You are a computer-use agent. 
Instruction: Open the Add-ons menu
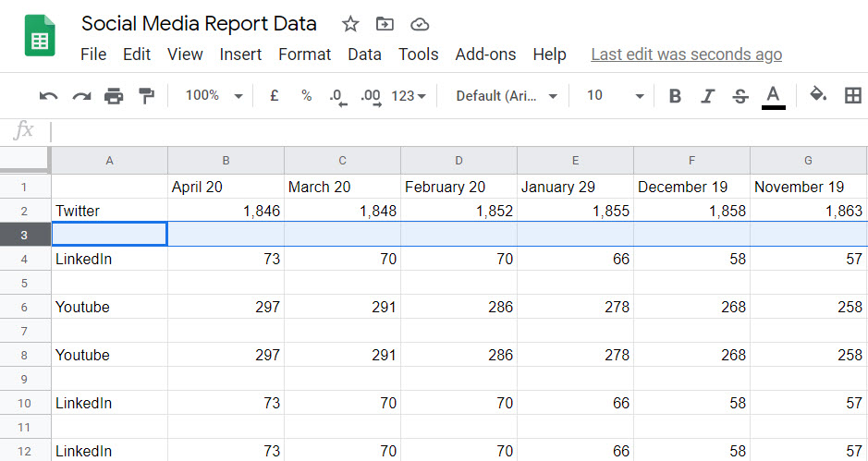[x=485, y=55]
